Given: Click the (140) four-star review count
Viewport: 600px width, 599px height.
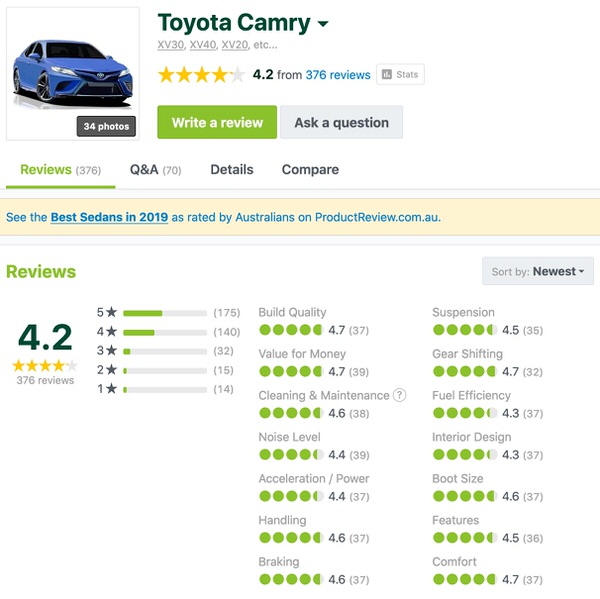Looking at the screenshot, I should pos(227,332).
